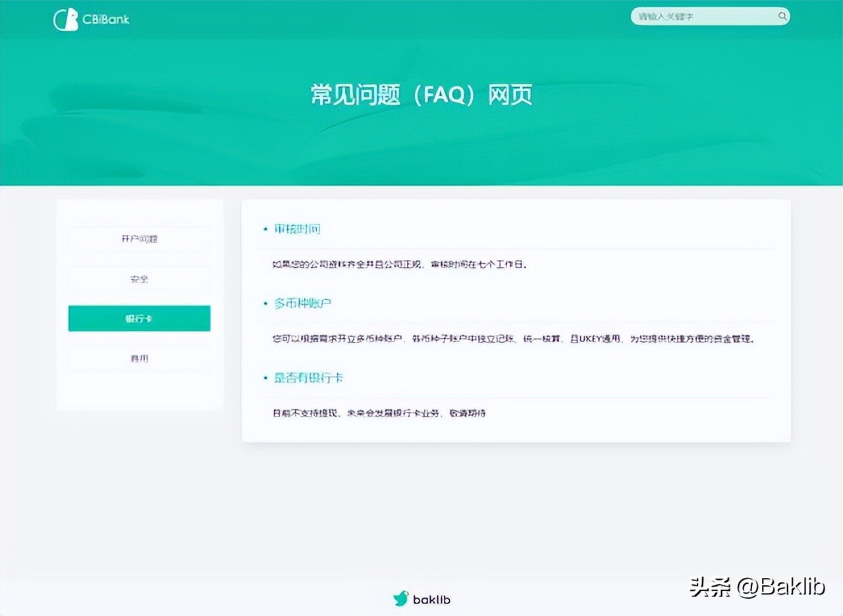Click the CBiBank logo in the header
Viewport: 843px width, 616px height.
point(91,19)
